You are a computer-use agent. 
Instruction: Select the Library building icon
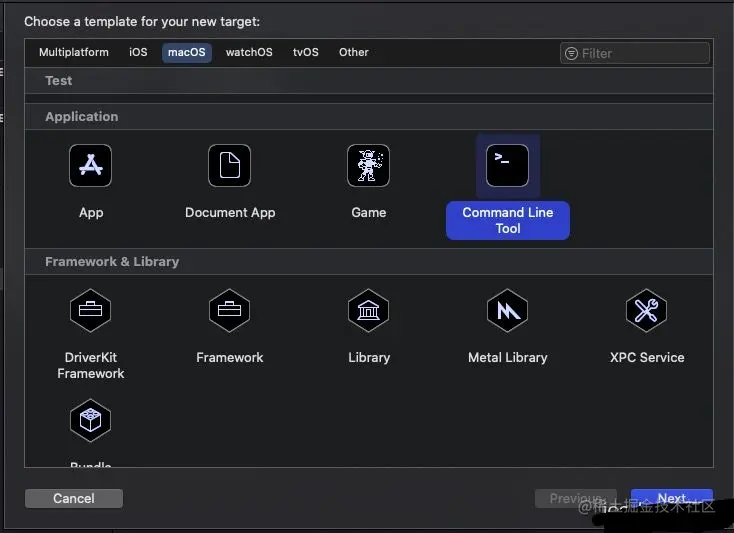pos(368,310)
